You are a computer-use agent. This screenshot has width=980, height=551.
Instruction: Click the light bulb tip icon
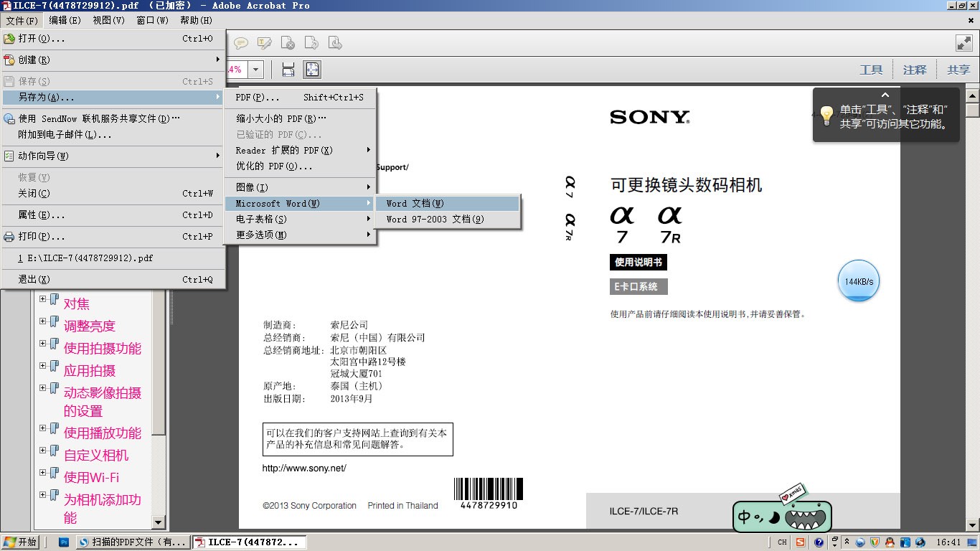click(x=827, y=116)
